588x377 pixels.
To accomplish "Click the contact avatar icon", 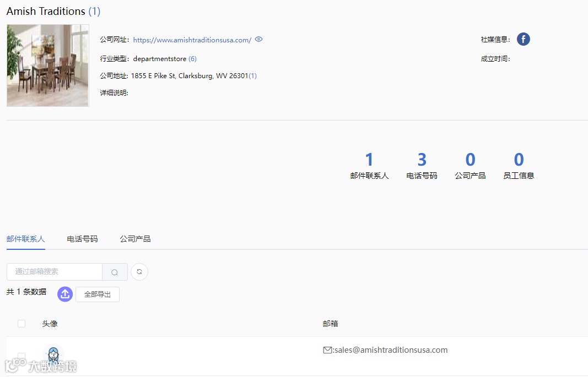I will tap(53, 354).
